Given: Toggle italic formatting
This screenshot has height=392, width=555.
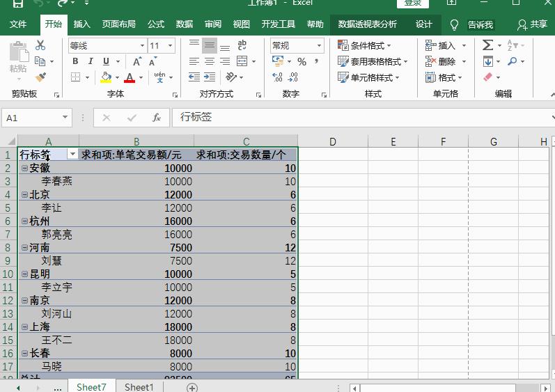Looking at the screenshot, I should point(91,62).
